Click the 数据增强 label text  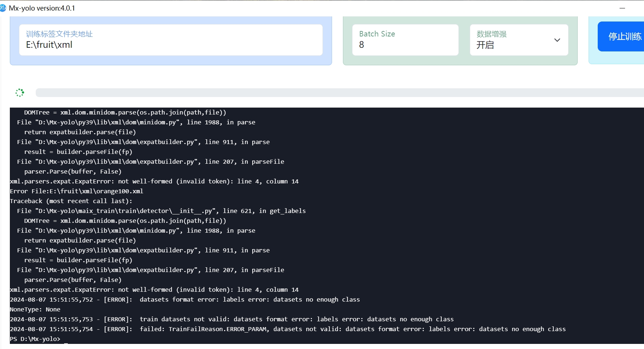coord(491,34)
